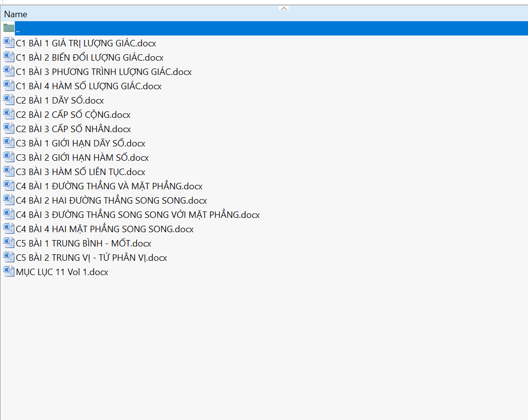This screenshot has height=420, width=528.
Task: Click the Word icon for C1 BÀI 1 GIÁ TRỊ LƯỢNG GIÁC
Action: [9, 43]
